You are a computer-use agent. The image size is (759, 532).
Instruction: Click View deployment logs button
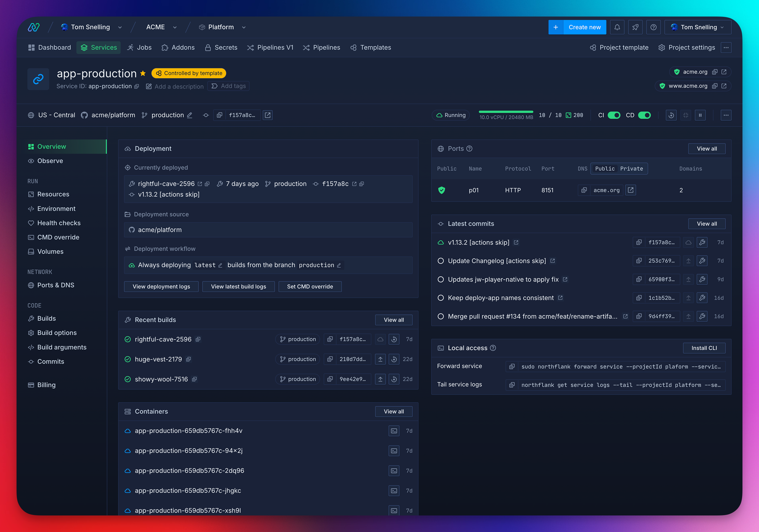pyautogui.click(x=161, y=286)
